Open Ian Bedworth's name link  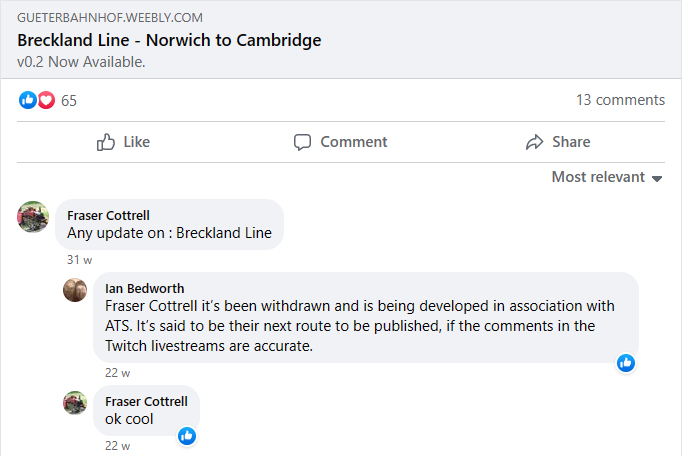(x=144, y=288)
